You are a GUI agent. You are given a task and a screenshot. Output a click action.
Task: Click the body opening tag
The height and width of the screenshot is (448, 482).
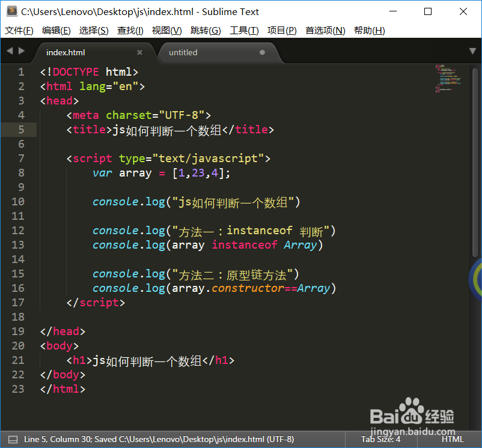59,346
